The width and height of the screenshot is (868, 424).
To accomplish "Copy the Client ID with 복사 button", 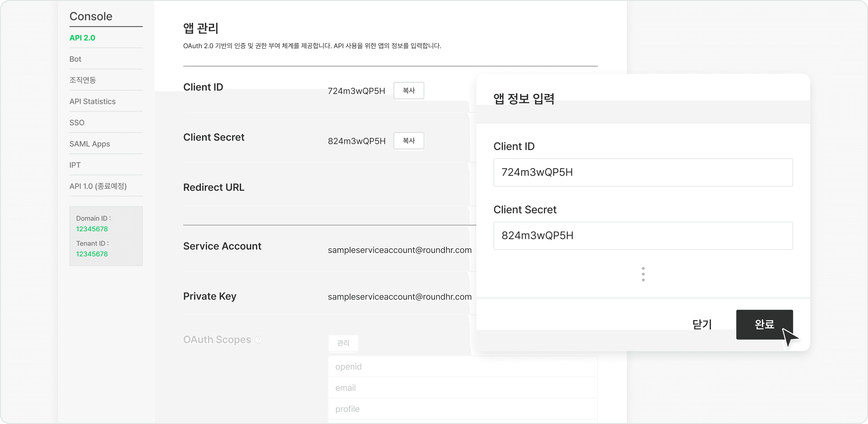I will pyautogui.click(x=409, y=90).
